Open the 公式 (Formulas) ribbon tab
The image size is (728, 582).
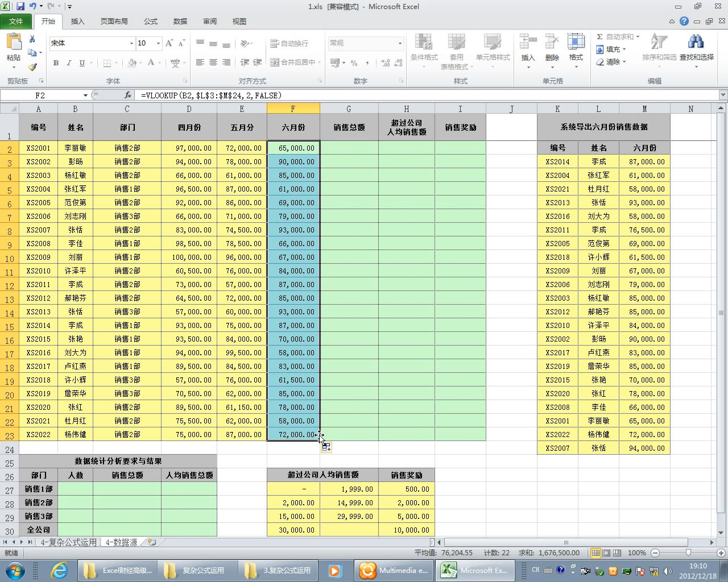click(x=151, y=21)
